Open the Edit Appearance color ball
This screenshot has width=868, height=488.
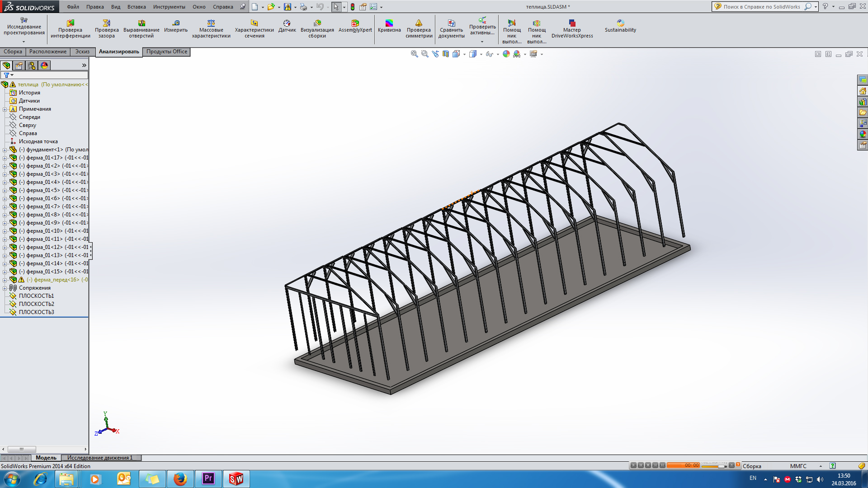[x=506, y=54]
